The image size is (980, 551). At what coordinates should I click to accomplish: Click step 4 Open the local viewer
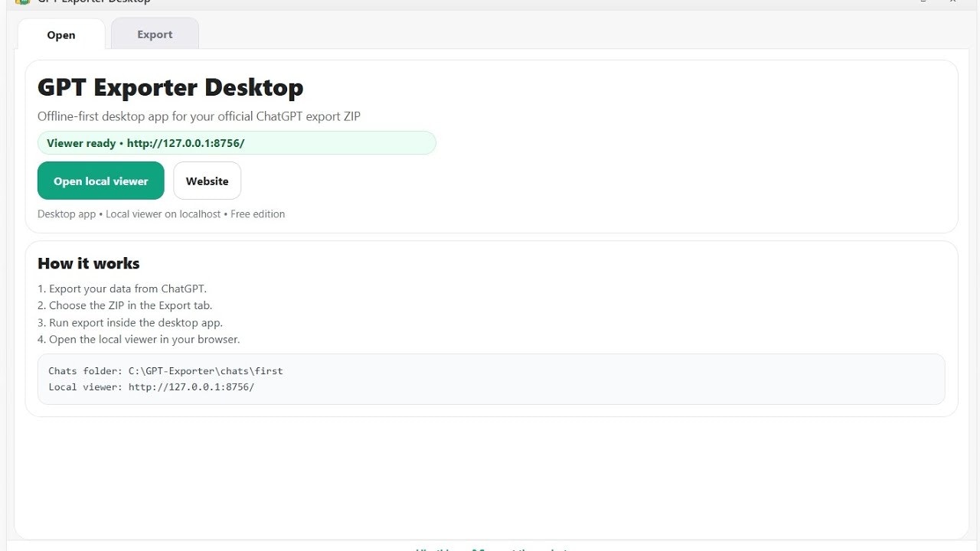pyautogui.click(x=139, y=339)
